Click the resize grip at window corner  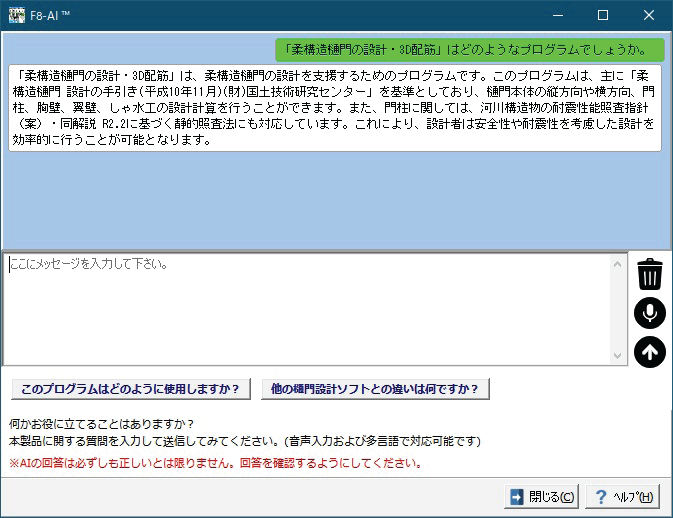tap(667, 512)
